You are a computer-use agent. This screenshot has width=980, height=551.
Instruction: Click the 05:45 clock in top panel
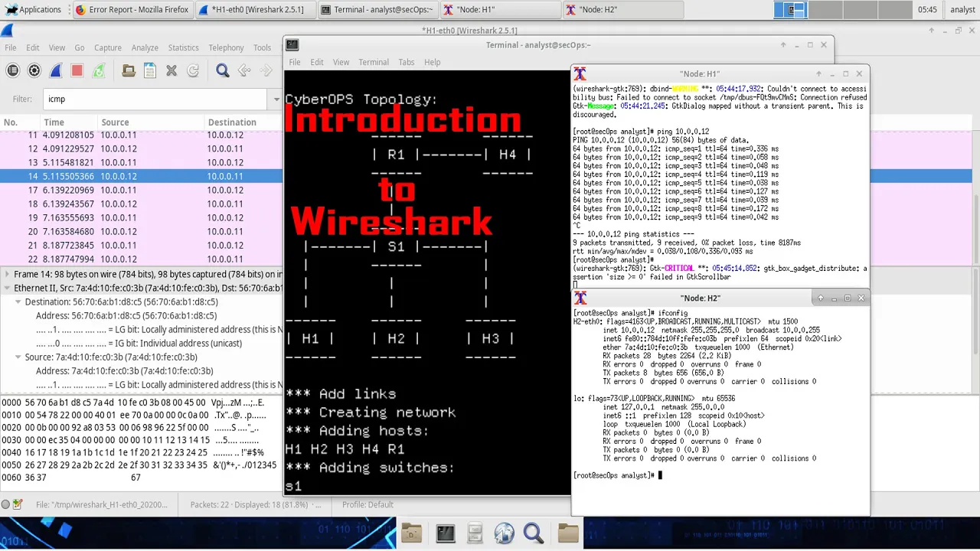coord(926,9)
